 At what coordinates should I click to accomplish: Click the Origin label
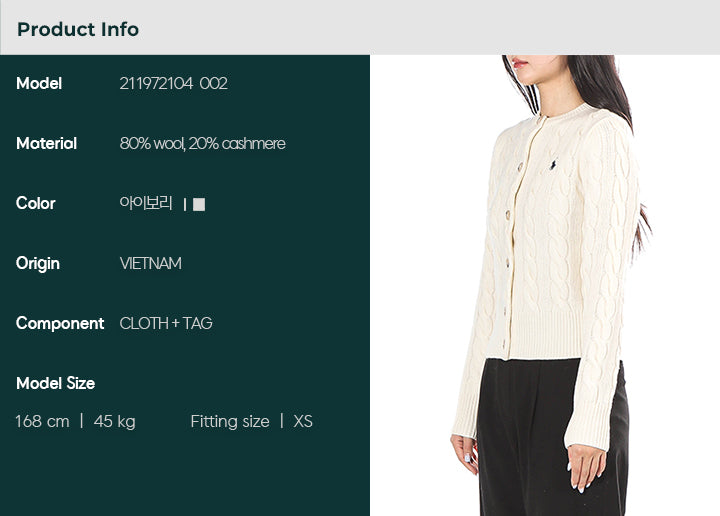point(38,264)
